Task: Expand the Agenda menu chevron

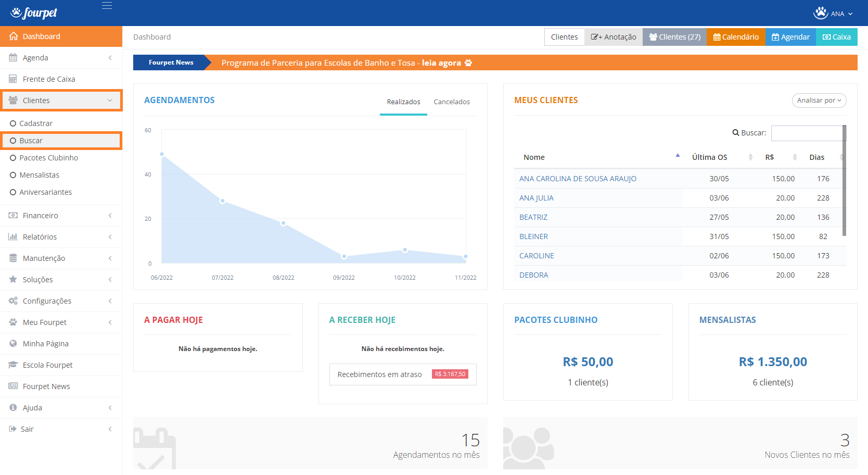Action: (x=110, y=58)
